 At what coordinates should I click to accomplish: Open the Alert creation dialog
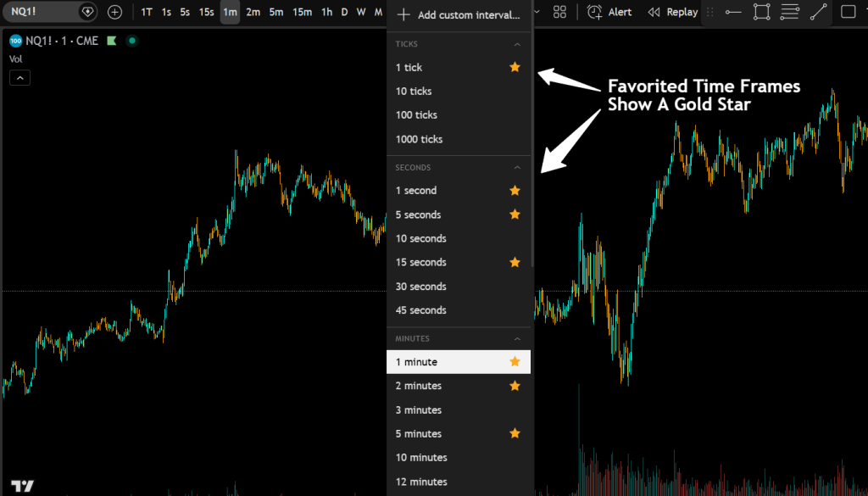[x=609, y=12]
